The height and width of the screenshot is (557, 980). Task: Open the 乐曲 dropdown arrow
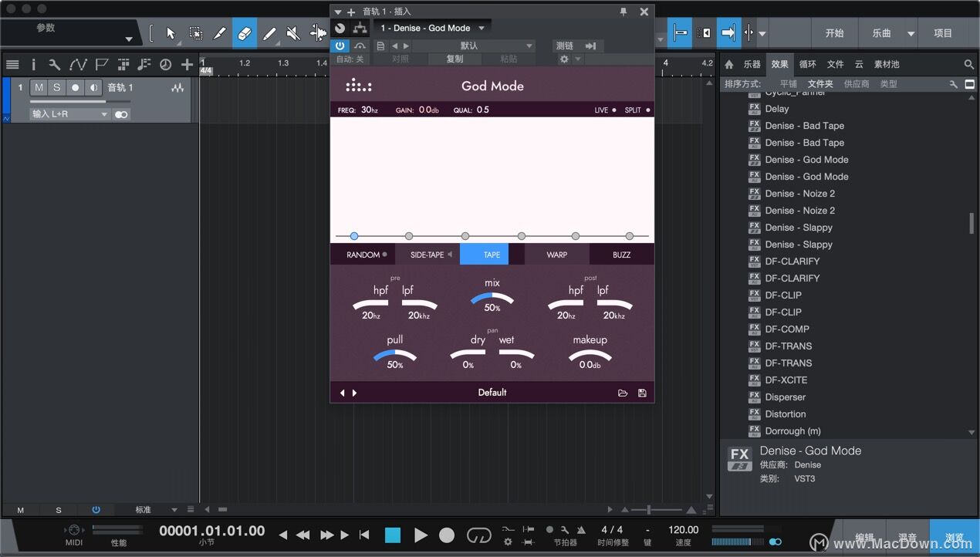click(911, 33)
